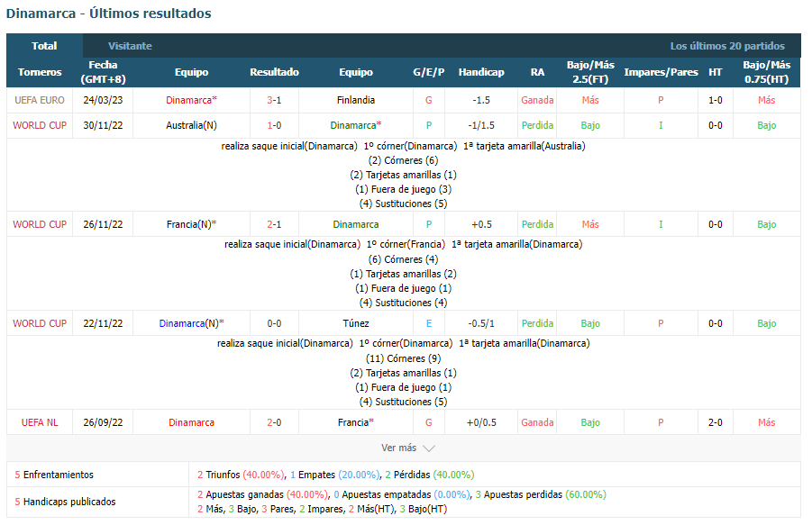Click the '3 Apuestas perdidas (60.00%)' text

coord(541,494)
